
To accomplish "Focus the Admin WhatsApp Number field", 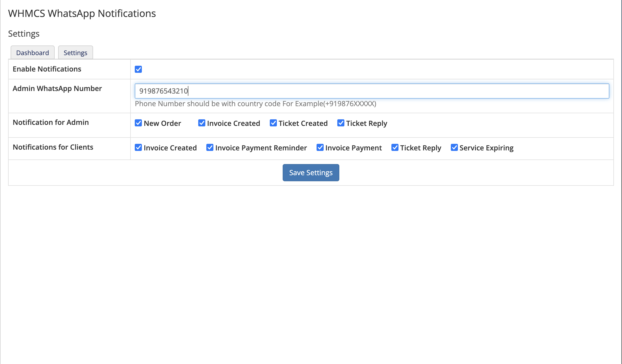I will click(x=372, y=91).
